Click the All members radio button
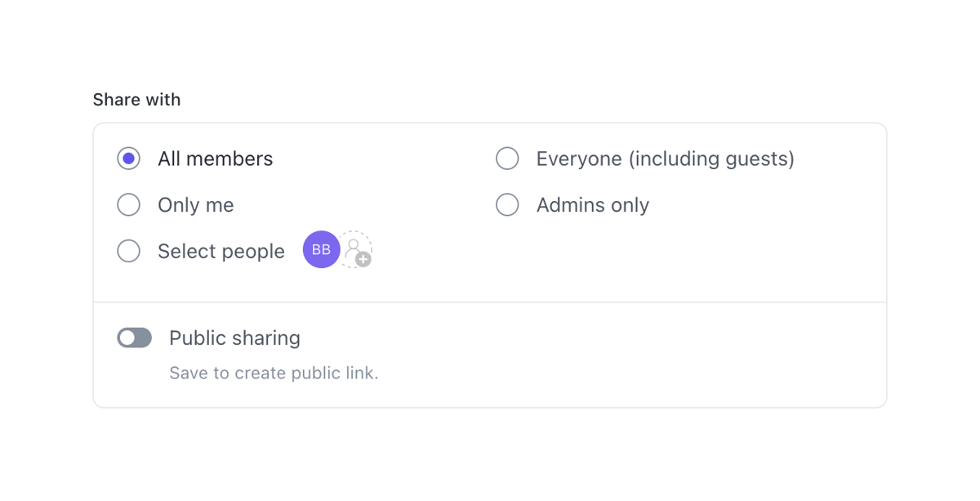The width and height of the screenshot is (980, 501). tap(128, 158)
